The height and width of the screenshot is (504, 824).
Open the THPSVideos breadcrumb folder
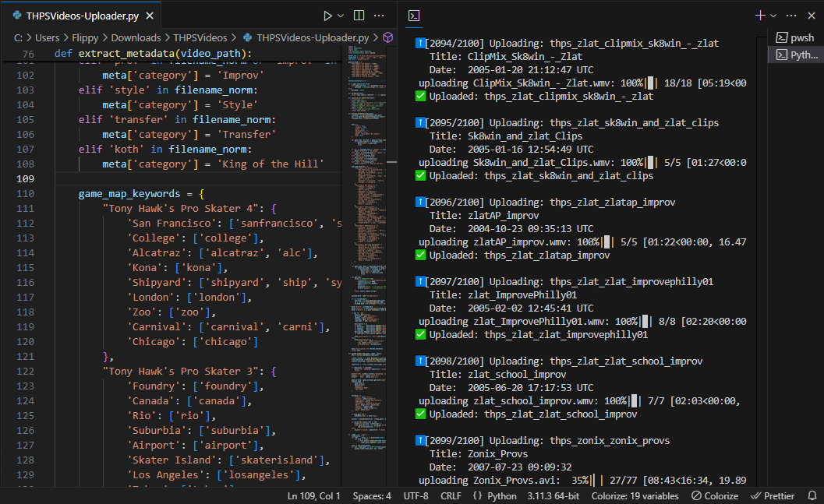click(x=200, y=38)
